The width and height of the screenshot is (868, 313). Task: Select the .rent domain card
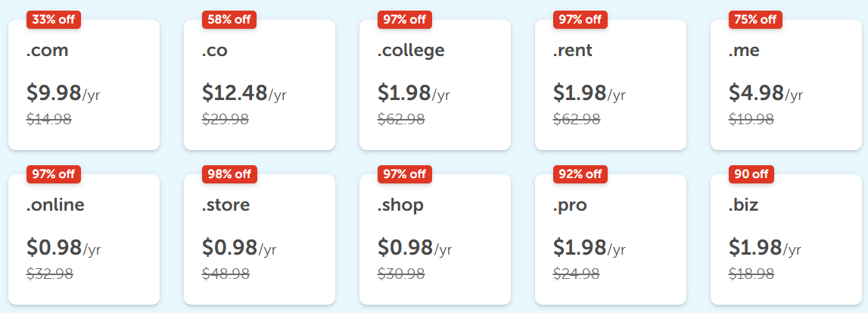pos(610,85)
